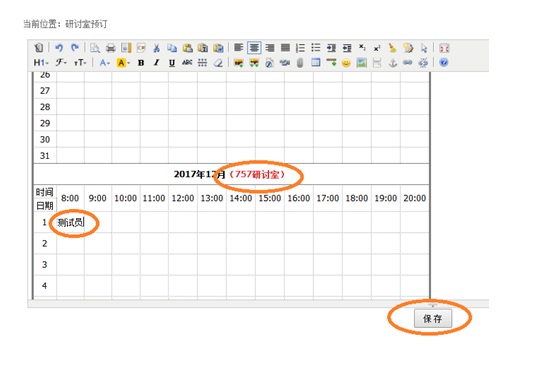Open the font size dropdown
Viewport: 551px width, 370px height.
80,63
